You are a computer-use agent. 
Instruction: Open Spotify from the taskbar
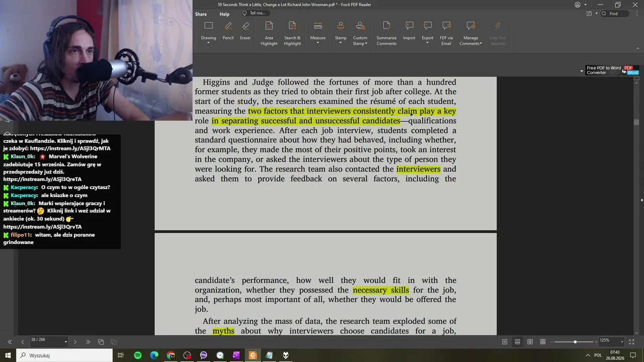pos(137,355)
